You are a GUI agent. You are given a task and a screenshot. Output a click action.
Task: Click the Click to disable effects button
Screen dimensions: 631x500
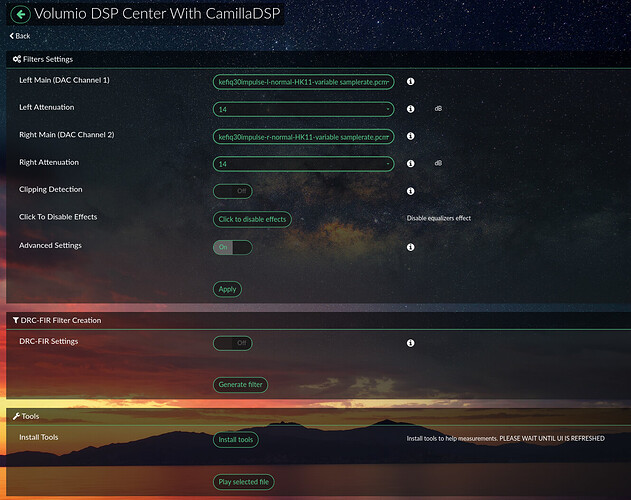coord(252,219)
